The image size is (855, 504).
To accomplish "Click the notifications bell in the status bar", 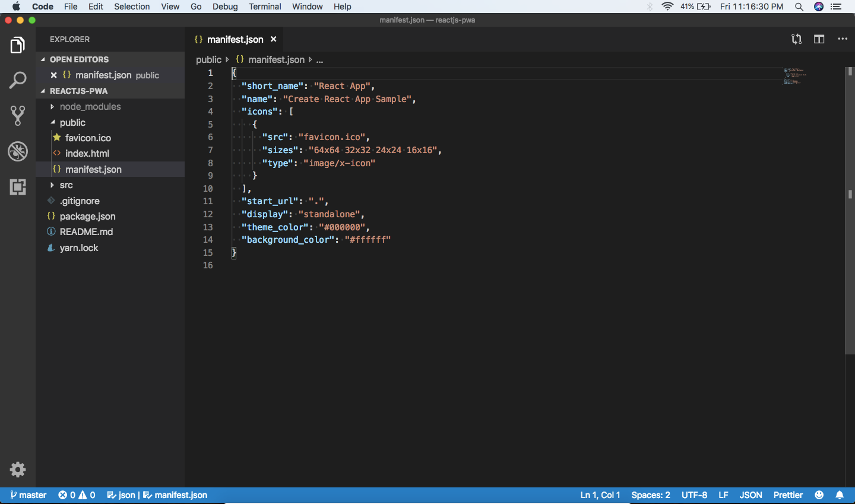I will [x=840, y=495].
